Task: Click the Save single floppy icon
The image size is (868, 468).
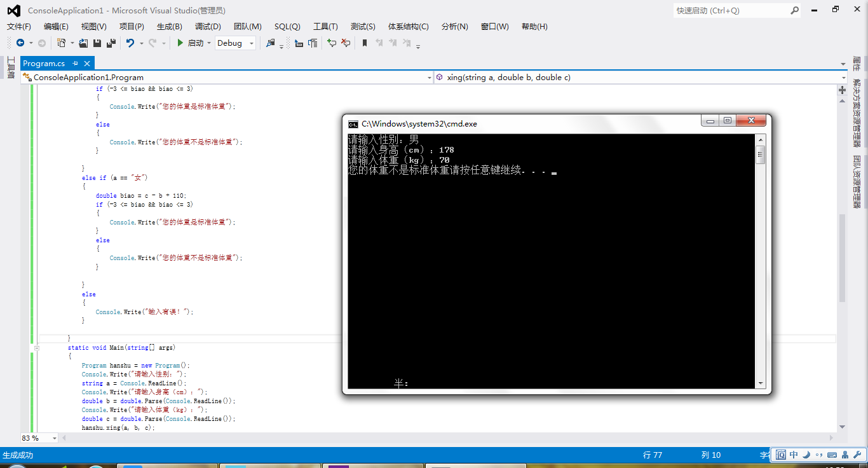Action: tap(97, 43)
